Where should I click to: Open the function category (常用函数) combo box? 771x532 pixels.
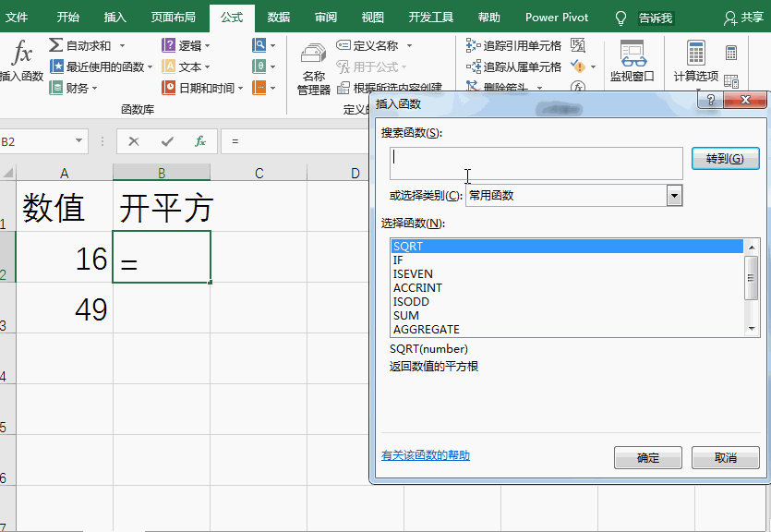pyautogui.click(x=573, y=196)
